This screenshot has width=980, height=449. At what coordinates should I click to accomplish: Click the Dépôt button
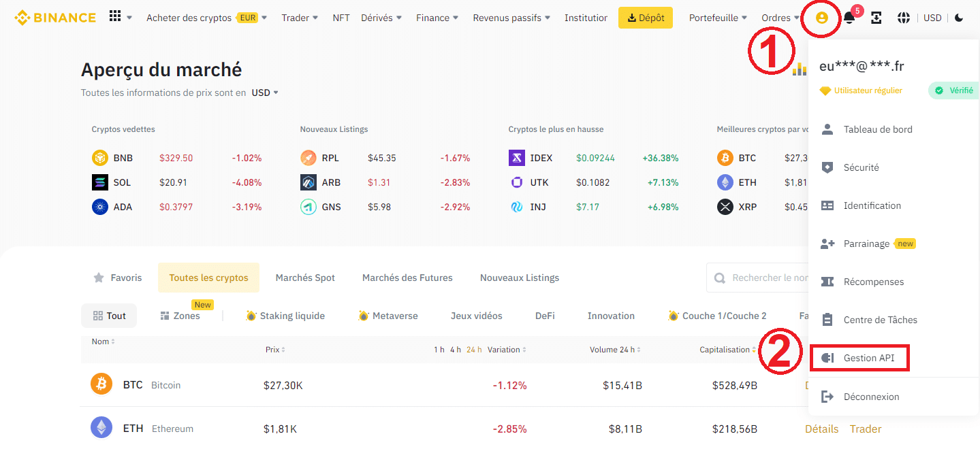pyautogui.click(x=644, y=18)
